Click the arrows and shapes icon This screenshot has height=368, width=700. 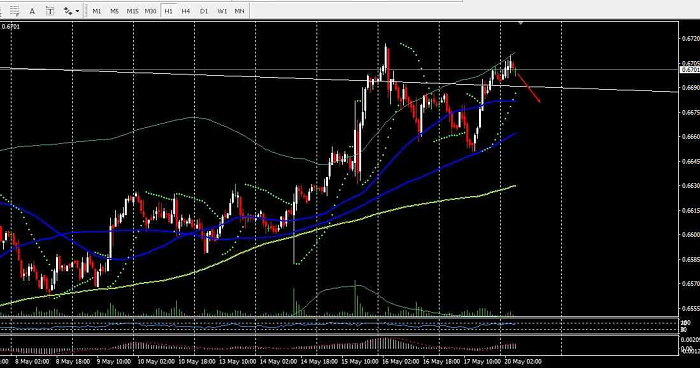(68, 11)
